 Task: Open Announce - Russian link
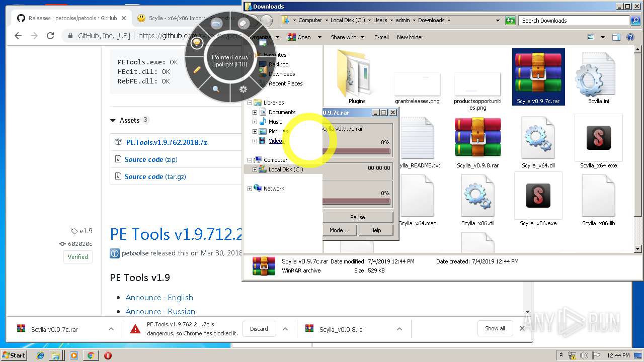pos(160,312)
